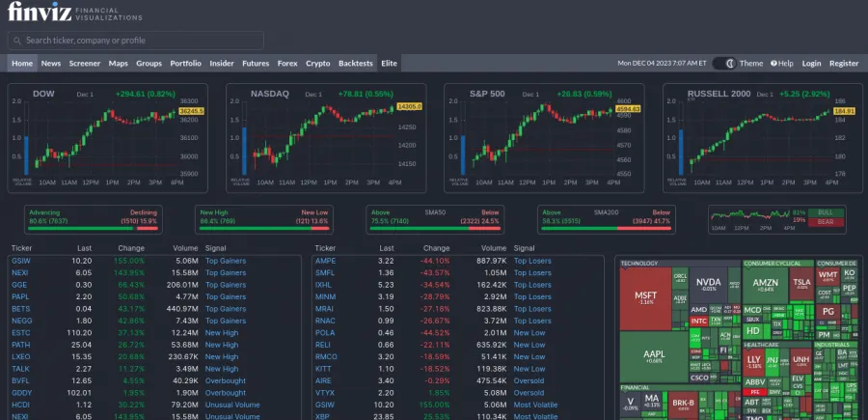Open ticker IXHL
Viewport: 868px width, 420px height.
tap(324, 285)
